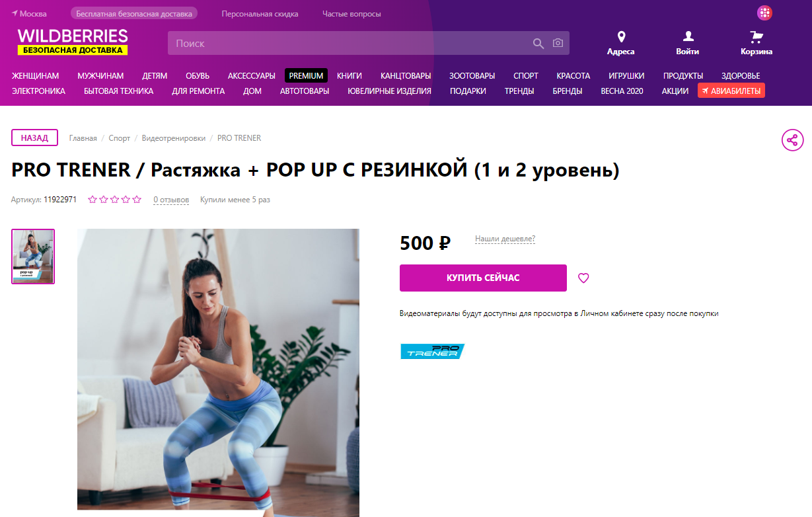Click the PRO TRENER brand logo
The width and height of the screenshot is (812, 517).
432,351
